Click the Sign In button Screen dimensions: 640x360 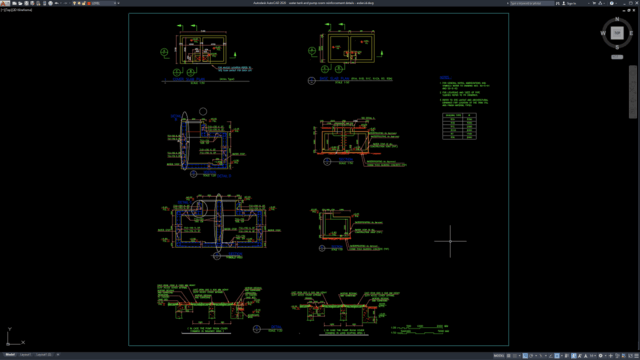[569, 3]
